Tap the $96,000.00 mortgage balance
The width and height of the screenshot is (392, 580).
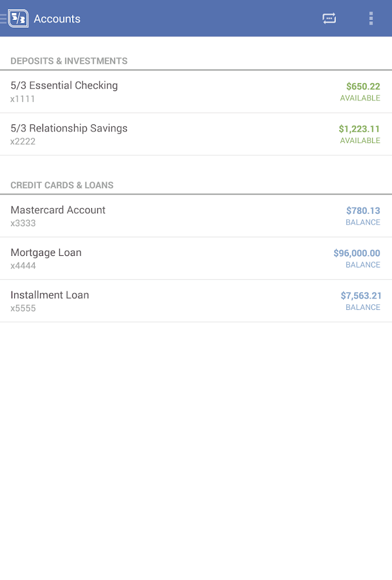tap(357, 253)
